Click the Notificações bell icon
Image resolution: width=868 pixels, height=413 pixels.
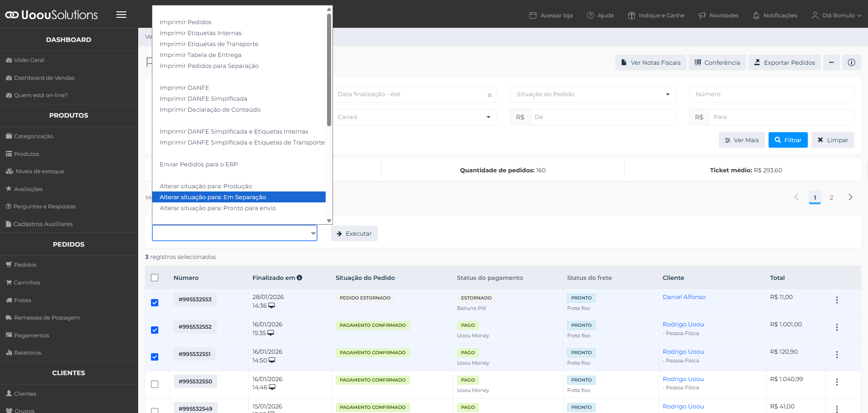coord(756,15)
